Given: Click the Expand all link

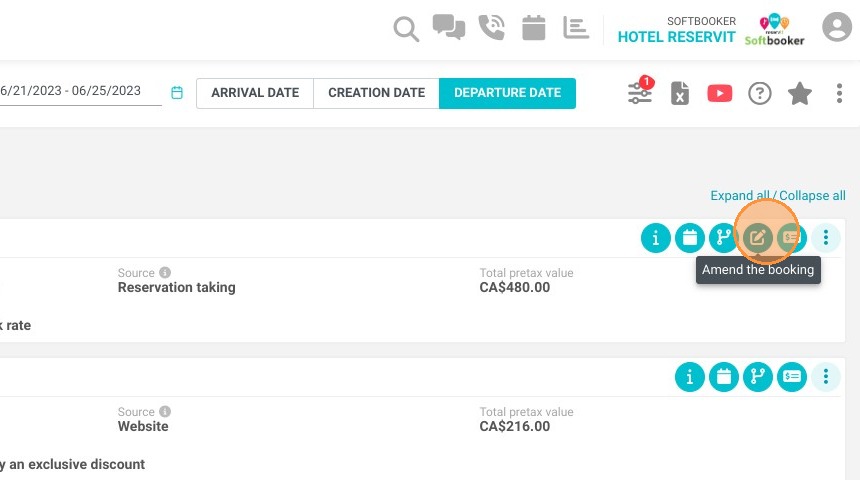Looking at the screenshot, I should 740,196.
